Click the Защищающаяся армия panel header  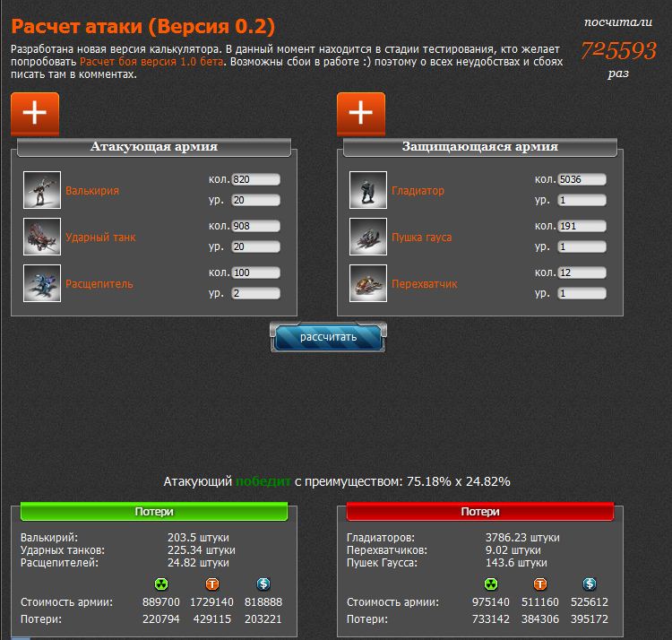(480, 147)
